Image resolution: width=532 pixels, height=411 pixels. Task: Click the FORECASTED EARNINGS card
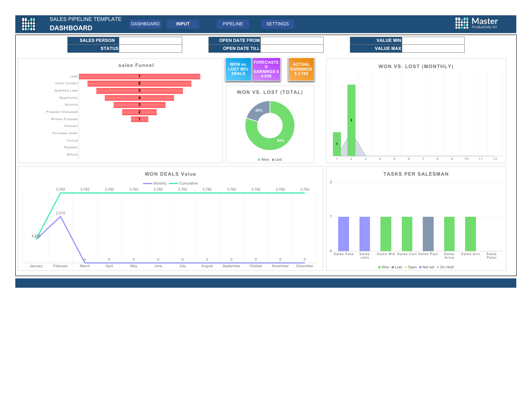coord(266,69)
